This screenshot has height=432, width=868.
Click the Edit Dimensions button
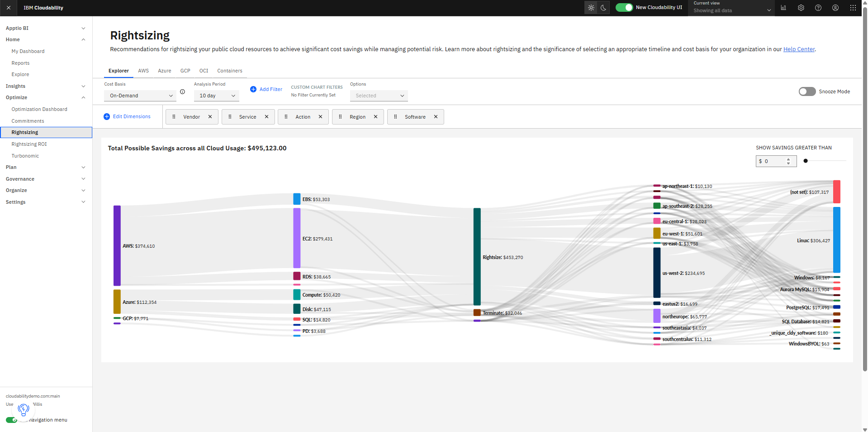pos(127,116)
